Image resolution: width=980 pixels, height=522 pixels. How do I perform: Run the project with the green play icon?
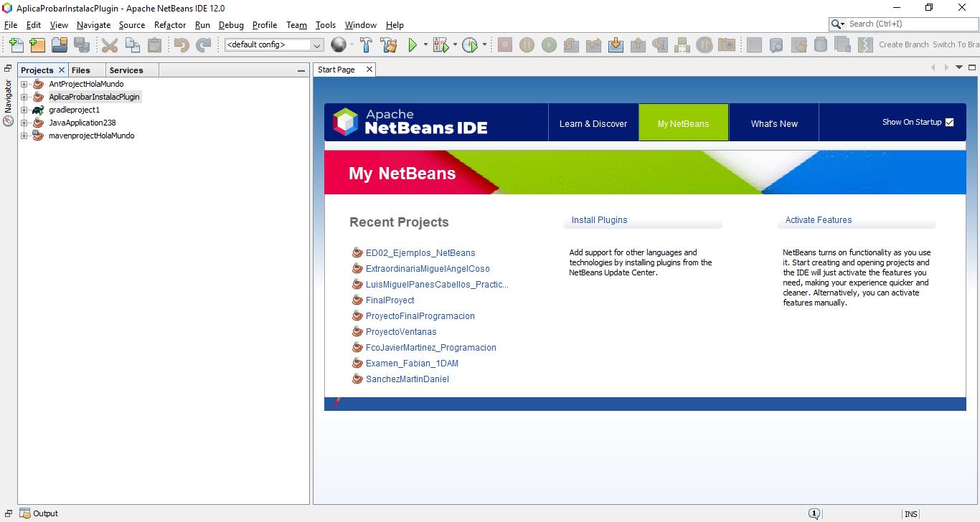413,45
